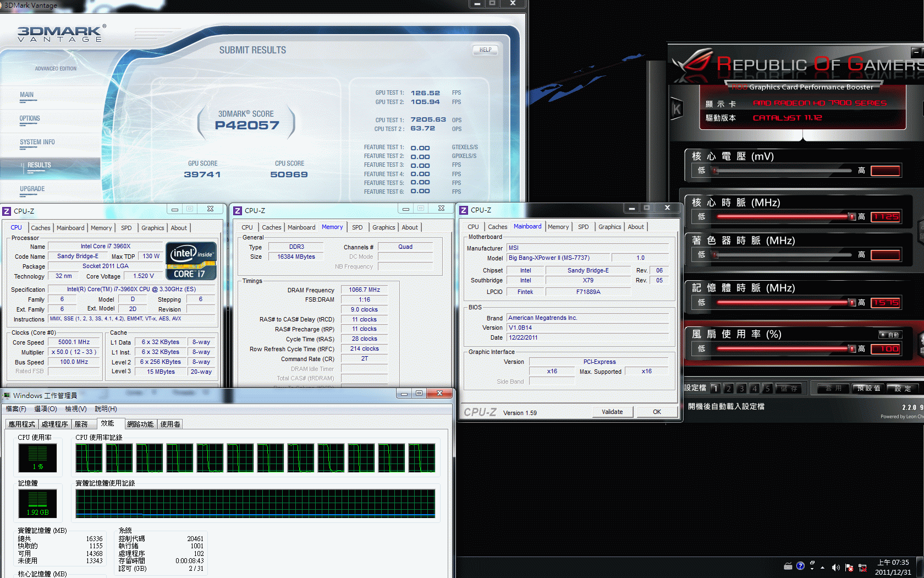Click the Task Manager title bar icon
Screen dimensions: 924x578
[7, 395]
